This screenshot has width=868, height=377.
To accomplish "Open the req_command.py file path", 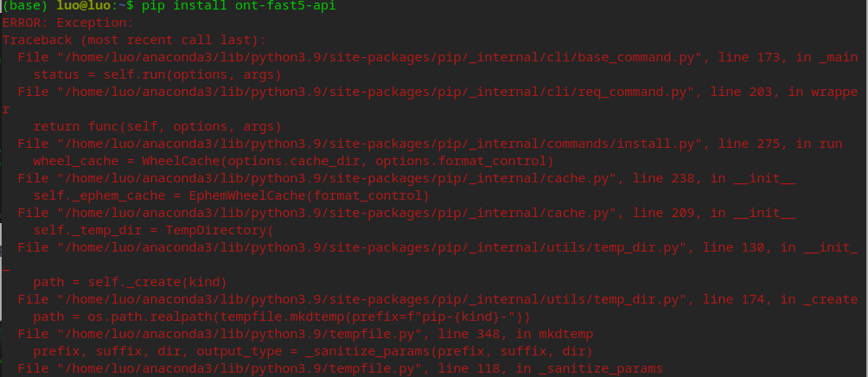I will [374, 92].
